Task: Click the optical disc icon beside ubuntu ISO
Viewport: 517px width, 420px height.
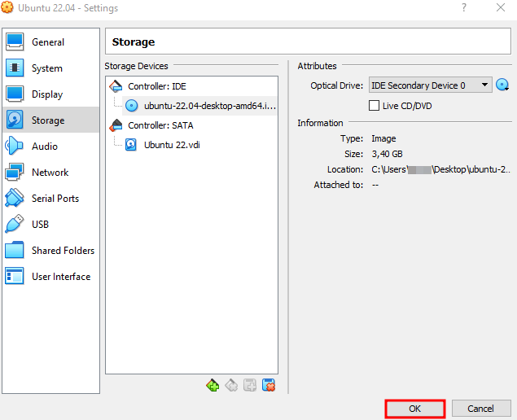Action: (x=132, y=106)
